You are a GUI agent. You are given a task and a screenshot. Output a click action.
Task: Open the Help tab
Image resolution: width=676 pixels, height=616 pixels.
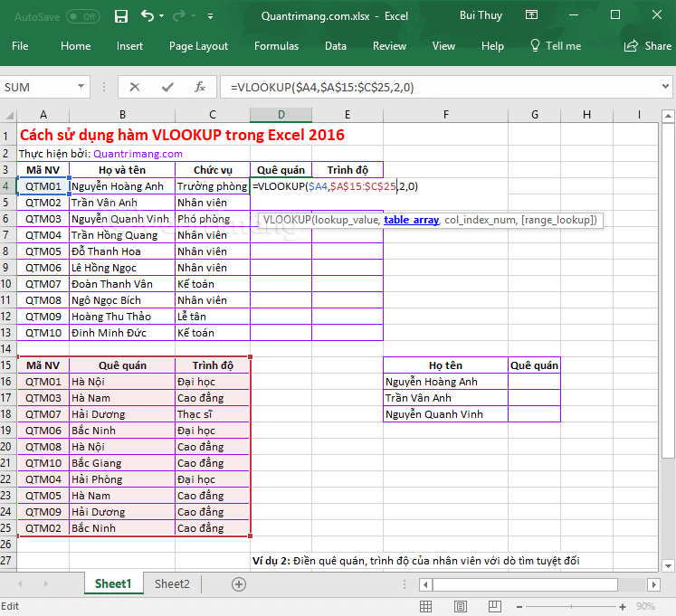[x=492, y=46]
